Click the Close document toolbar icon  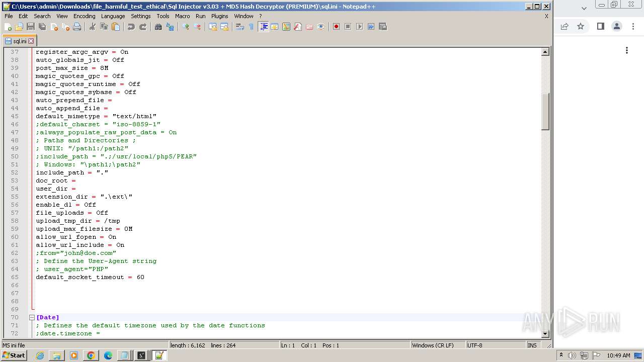(x=54, y=27)
